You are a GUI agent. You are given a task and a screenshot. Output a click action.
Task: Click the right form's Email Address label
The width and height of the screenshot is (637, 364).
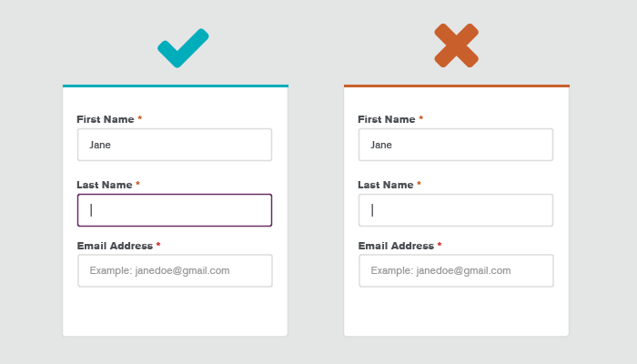(x=396, y=246)
